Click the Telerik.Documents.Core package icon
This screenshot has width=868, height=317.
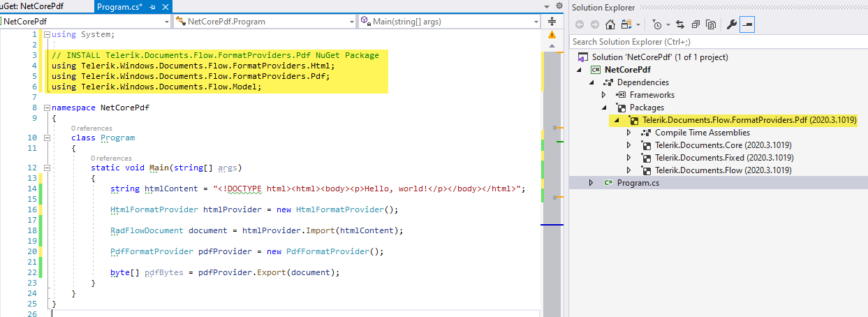tap(646, 145)
